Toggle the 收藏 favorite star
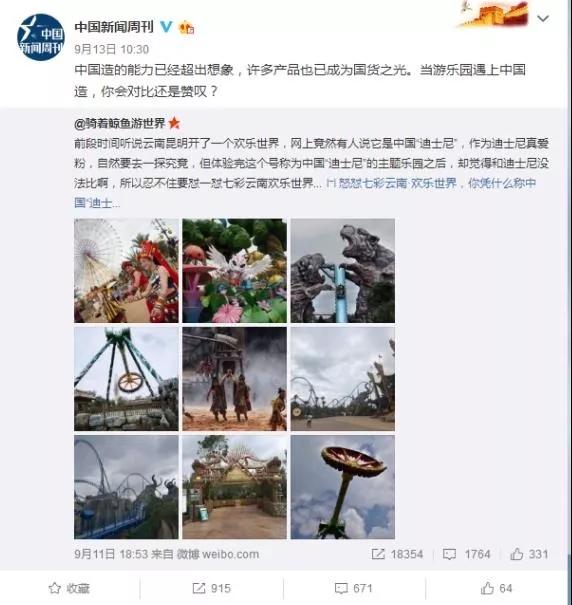Viewport: 572px width, 605px height. pyautogui.click(x=69, y=588)
